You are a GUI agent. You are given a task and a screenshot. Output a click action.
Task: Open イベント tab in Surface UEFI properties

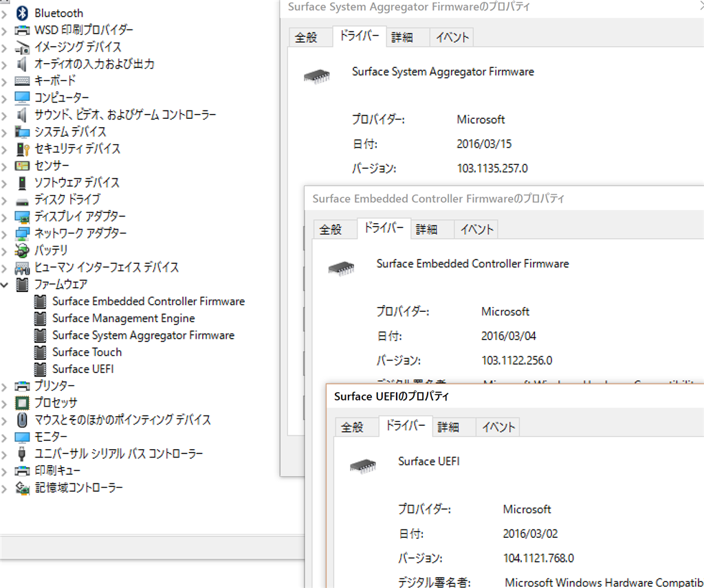pos(498,427)
